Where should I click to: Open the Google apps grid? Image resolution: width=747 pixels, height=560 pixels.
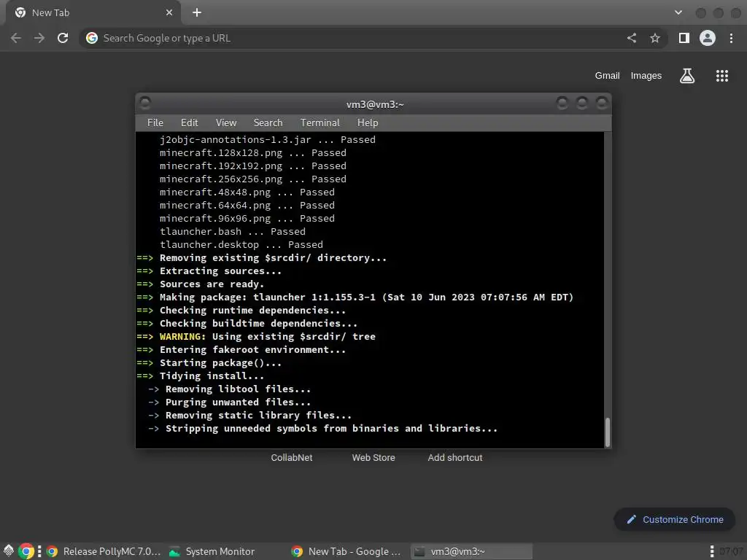(722, 76)
